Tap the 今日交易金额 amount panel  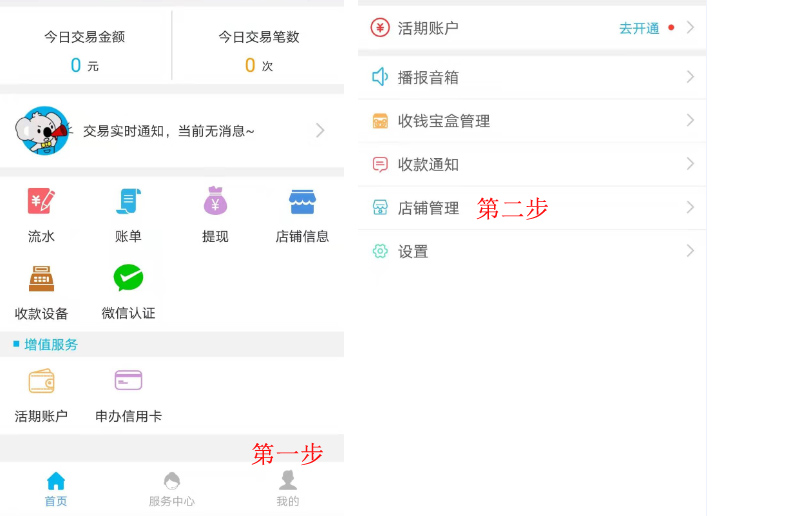click(85, 50)
